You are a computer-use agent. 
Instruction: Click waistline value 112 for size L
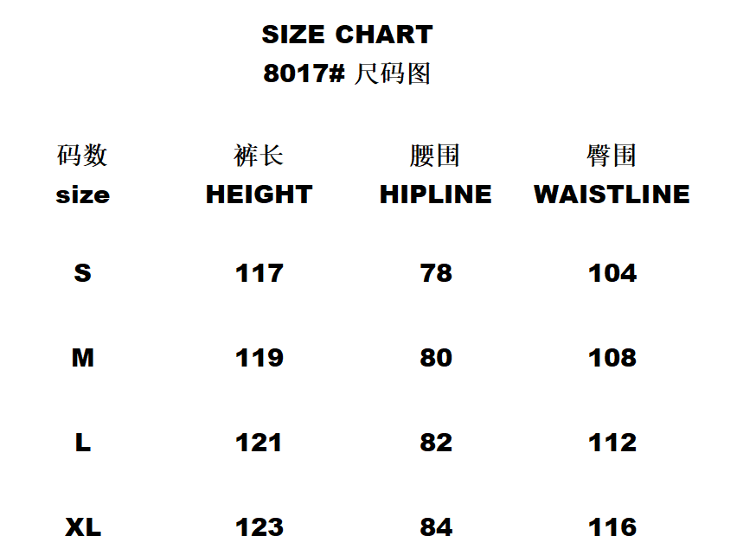click(x=612, y=443)
